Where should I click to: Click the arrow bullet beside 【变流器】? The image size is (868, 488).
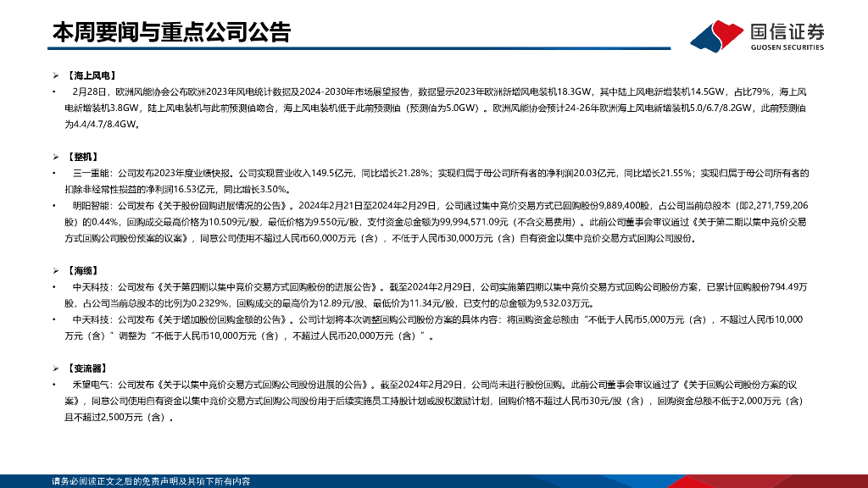[x=55, y=369]
